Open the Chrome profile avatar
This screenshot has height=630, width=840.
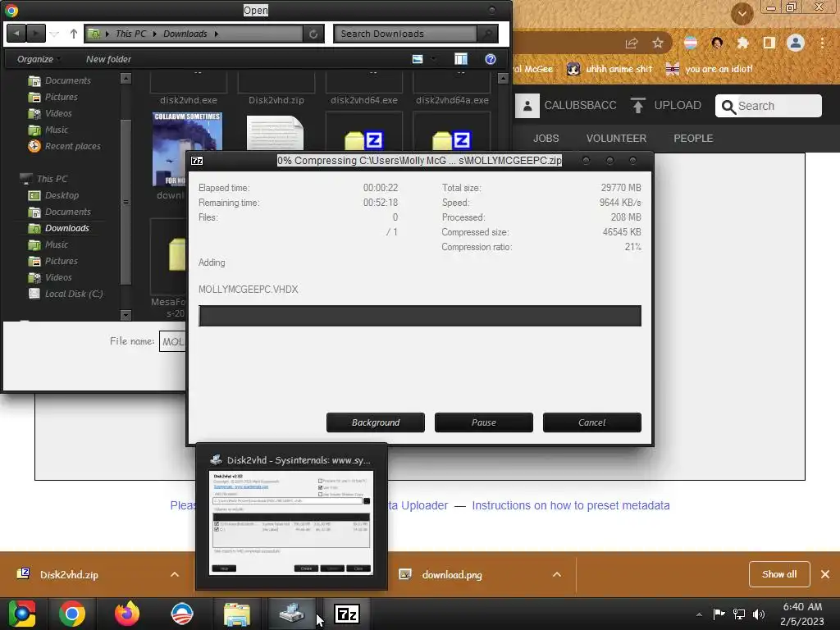coord(796,43)
